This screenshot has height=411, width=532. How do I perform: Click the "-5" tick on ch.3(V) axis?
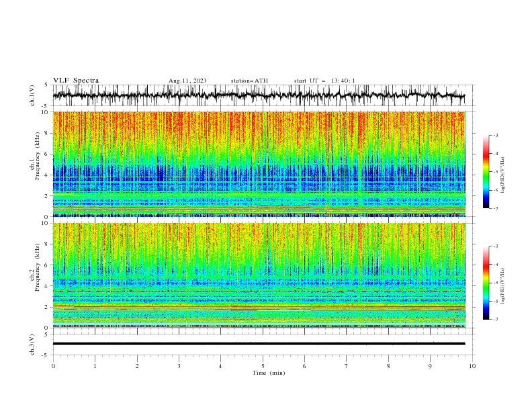[46, 355]
